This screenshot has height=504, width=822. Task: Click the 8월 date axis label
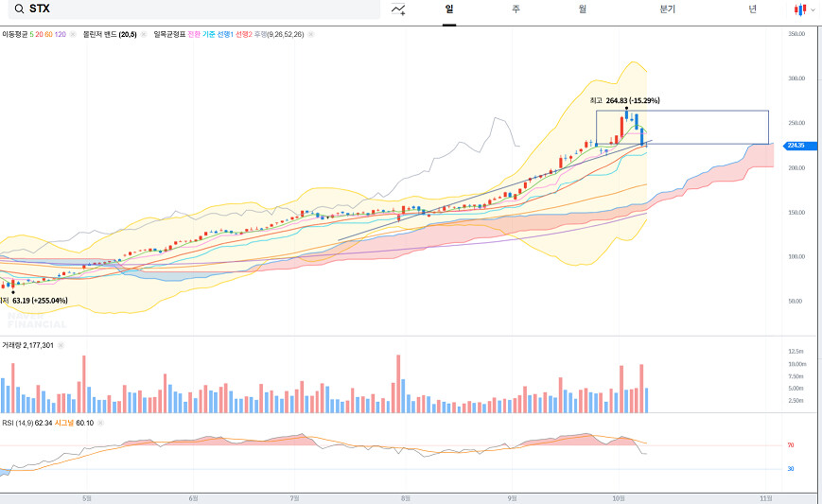click(x=405, y=498)
